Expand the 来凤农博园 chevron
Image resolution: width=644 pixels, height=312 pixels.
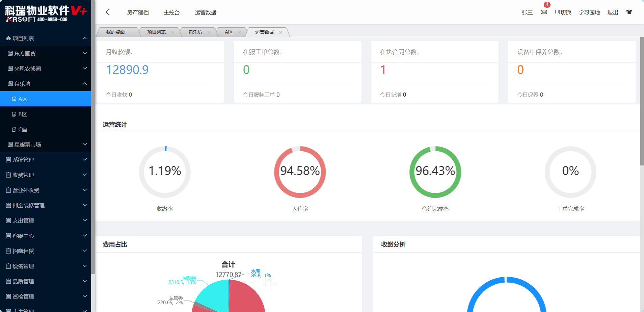click(85, 69)
